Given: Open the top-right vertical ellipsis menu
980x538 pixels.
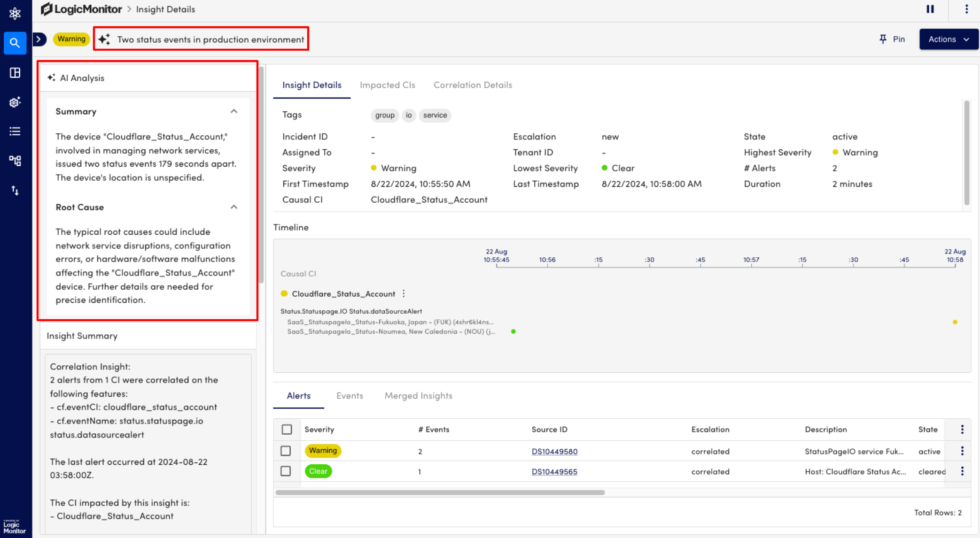Looking at the screenshot, I should click(966, 9).
